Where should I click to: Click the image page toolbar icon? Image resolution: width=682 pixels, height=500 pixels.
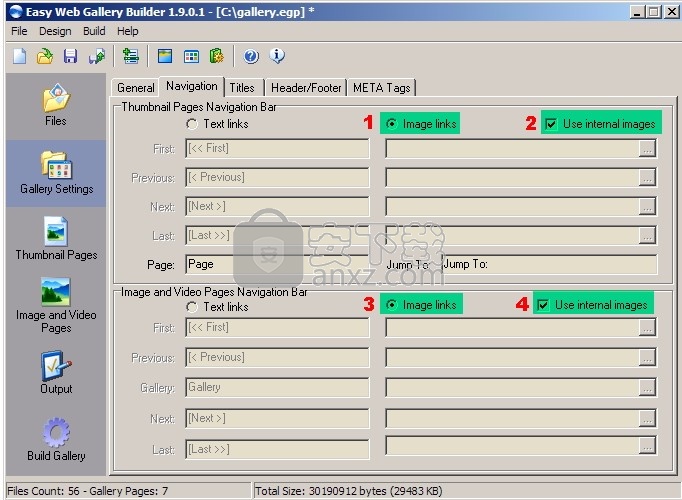[x=165, y=56]
